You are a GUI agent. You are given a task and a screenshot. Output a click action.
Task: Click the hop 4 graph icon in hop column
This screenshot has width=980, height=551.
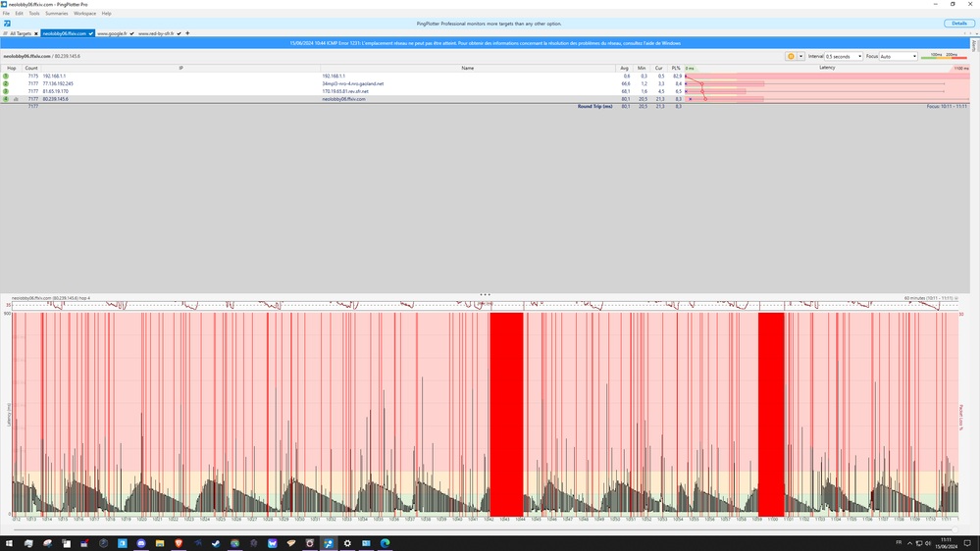[16, 99]
